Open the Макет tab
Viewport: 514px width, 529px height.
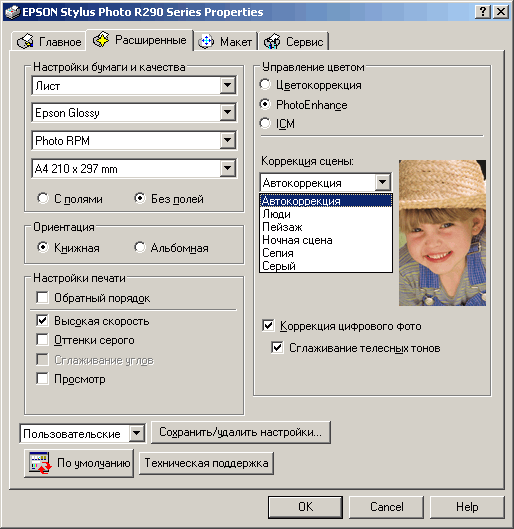(225, 41)
